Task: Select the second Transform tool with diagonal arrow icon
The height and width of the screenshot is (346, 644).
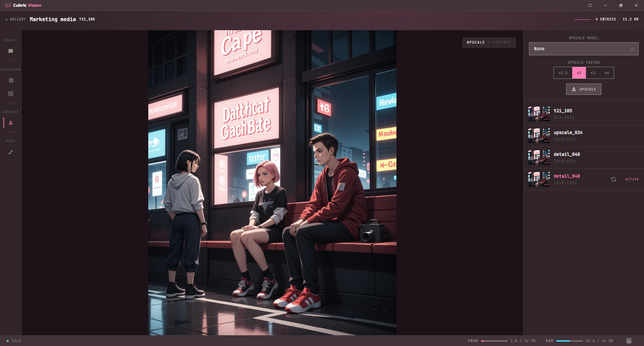Action: (11, 94)
